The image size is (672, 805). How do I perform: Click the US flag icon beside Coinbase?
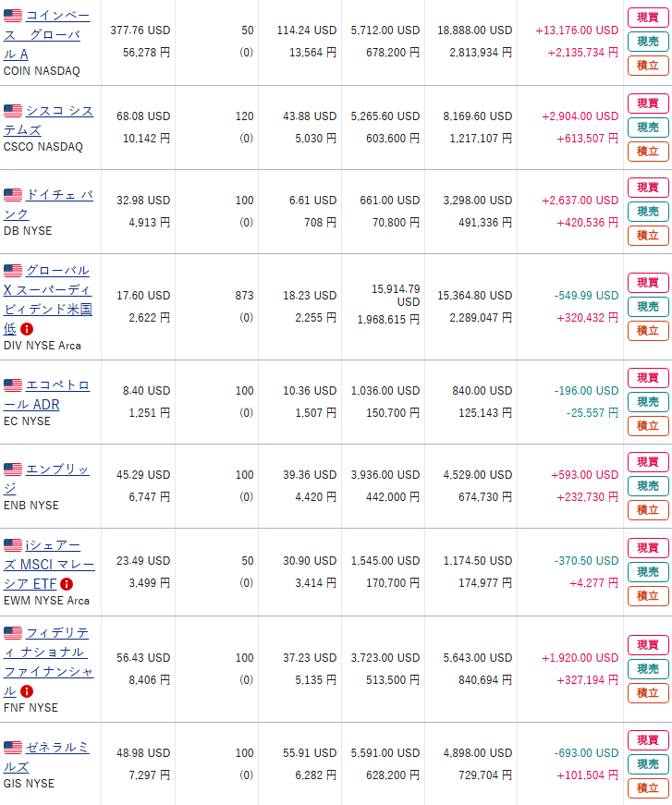[13, 16]
